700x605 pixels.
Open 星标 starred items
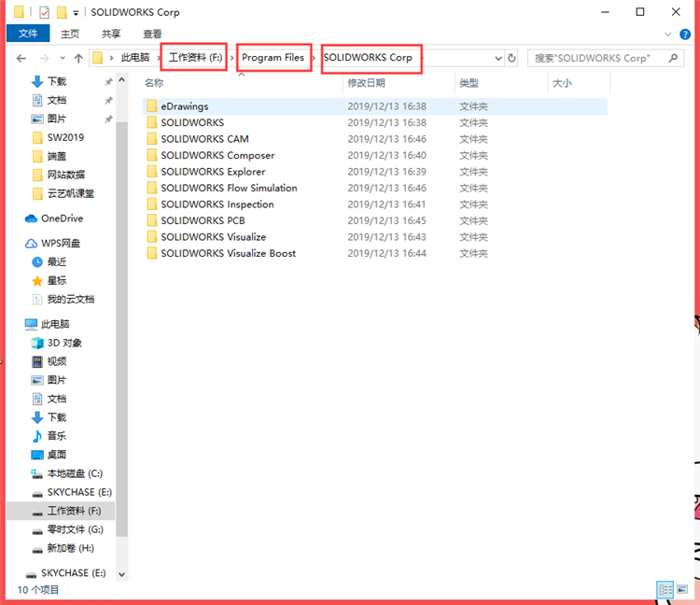pyautogui.click(x=49, y=281)
